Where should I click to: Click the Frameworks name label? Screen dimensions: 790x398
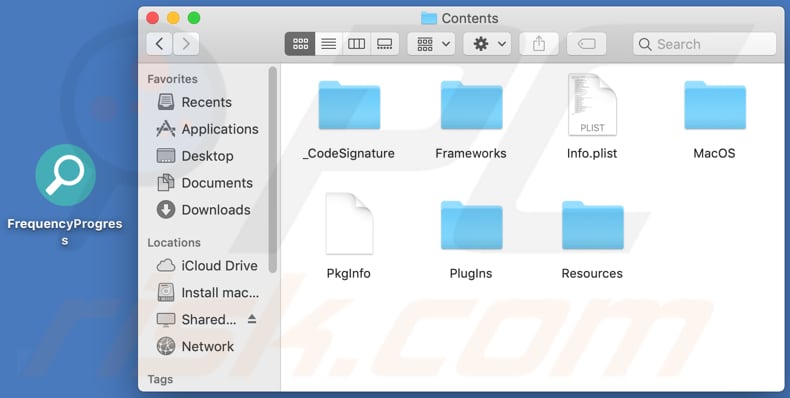click(471, 153)
